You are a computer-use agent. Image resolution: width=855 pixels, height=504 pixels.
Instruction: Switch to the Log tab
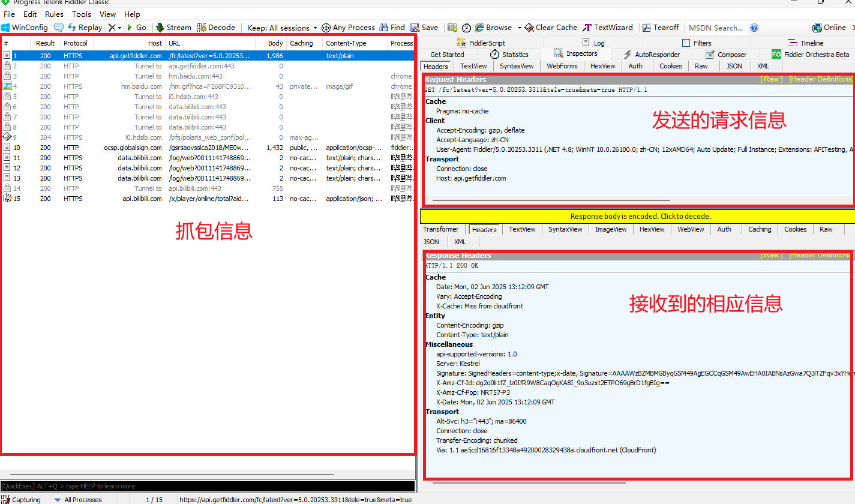coord(594,43)
